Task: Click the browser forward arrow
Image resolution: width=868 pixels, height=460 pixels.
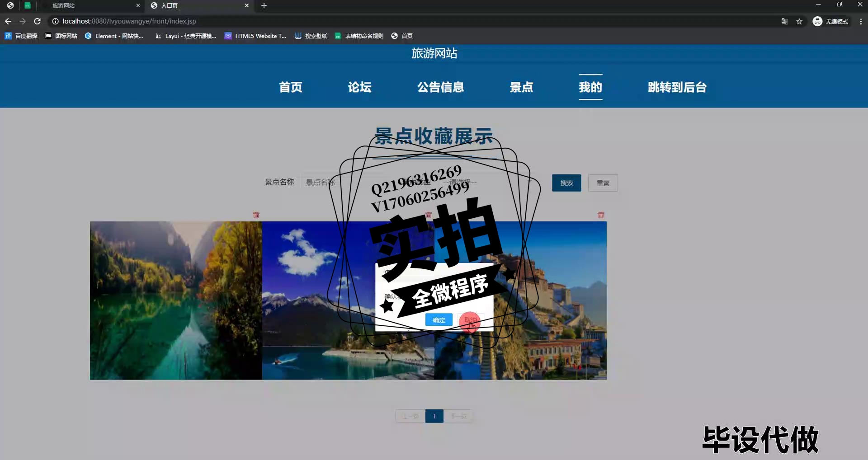Action: click(x=23, y=21)
